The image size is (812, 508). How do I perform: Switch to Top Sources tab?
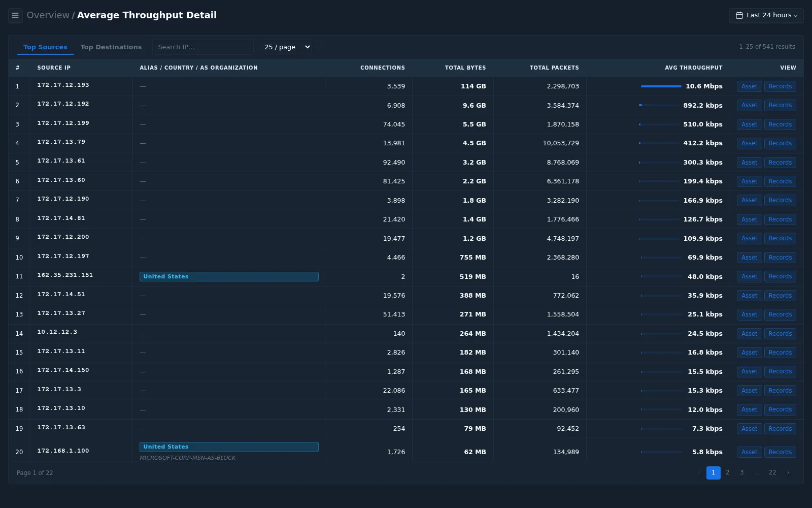(x=45, y=47)
